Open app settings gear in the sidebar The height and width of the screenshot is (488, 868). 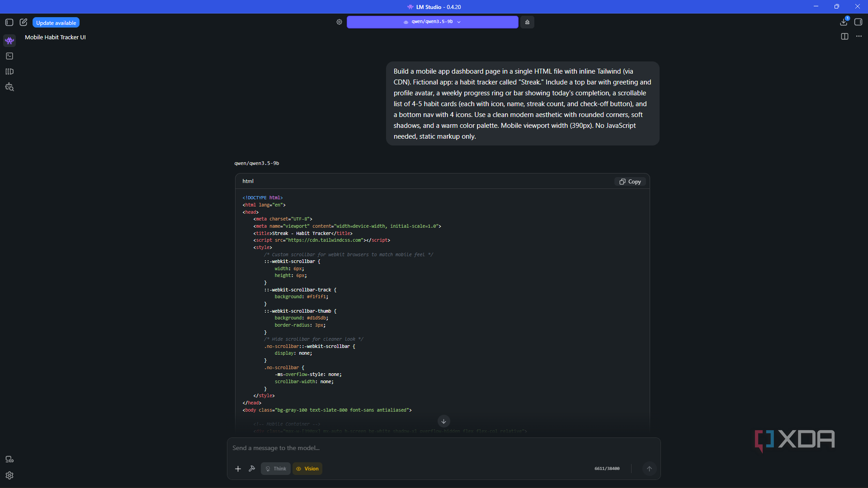coord(9,475)
